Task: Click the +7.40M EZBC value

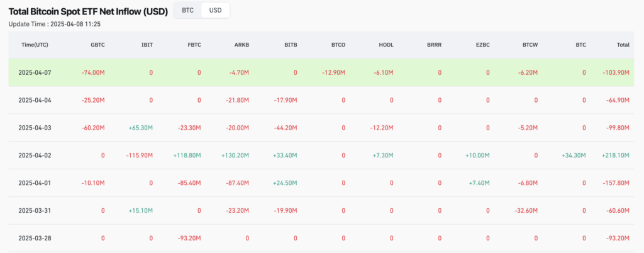Action: pyautogui.click(x=479, y=183)
